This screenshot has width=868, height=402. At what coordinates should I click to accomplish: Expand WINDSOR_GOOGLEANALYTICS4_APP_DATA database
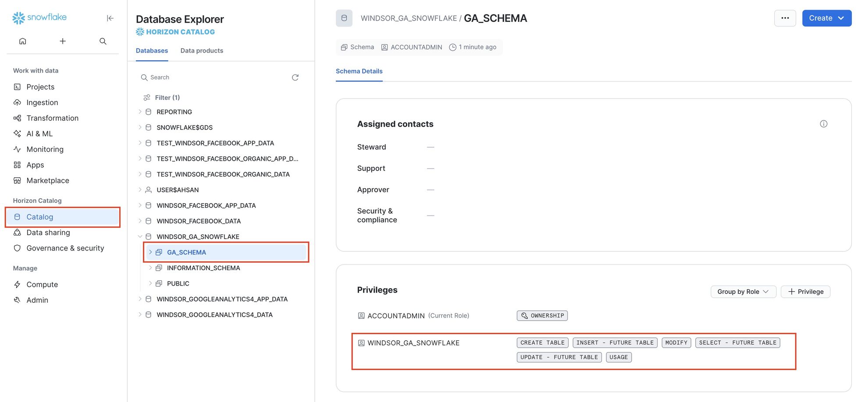coord(140,299)
